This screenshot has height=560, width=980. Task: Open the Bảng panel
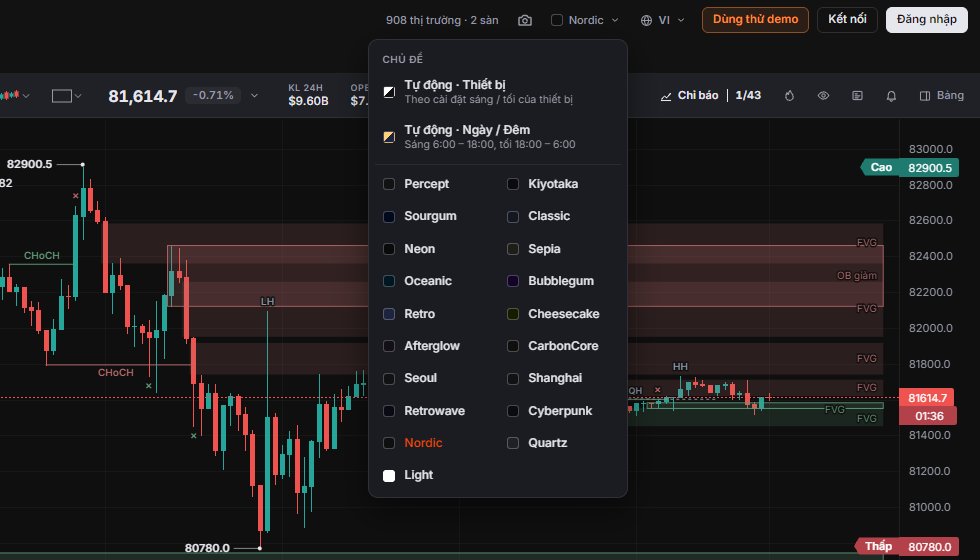tap(942, 96)
